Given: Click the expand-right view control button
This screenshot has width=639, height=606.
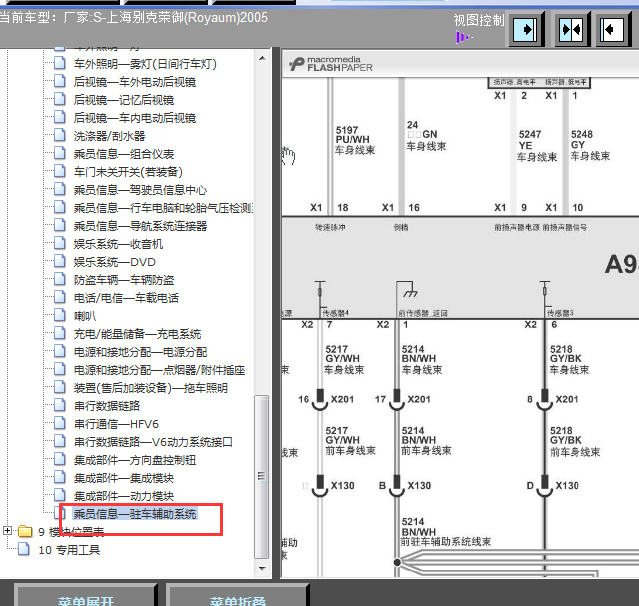Looking at the screenshot, I should [527, 29].
